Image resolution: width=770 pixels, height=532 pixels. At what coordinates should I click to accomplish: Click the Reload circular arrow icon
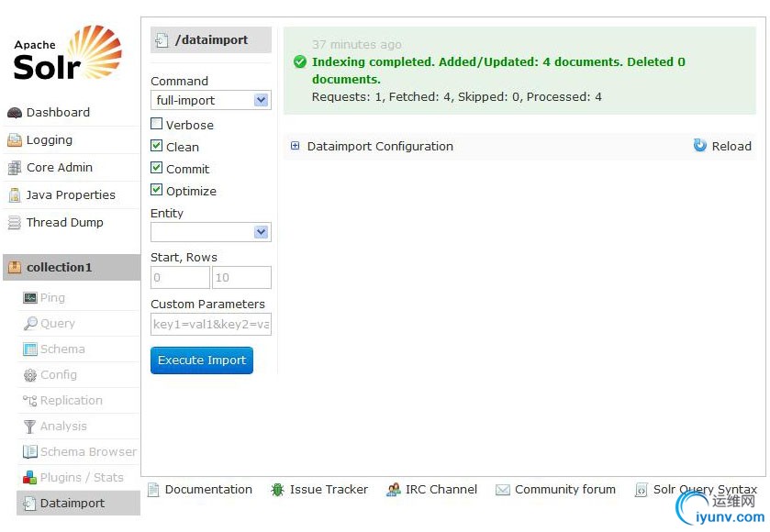(699, 145)
